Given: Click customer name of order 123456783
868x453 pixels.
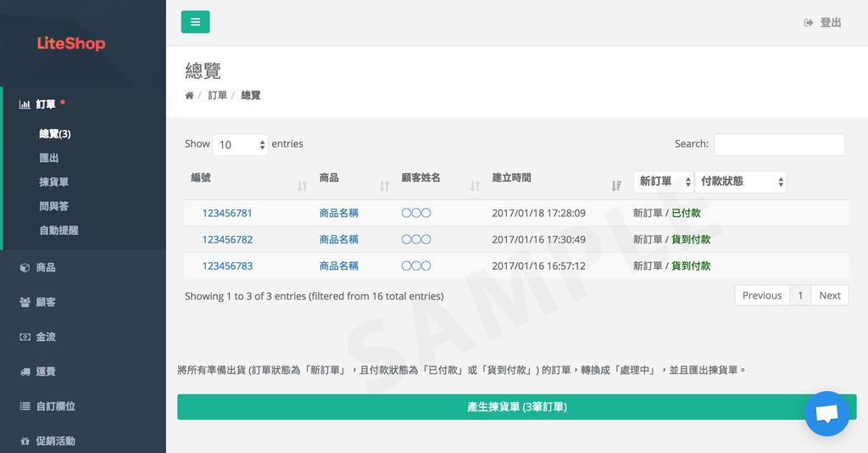Looking at the screenshot, I should (x=416, y=266).
